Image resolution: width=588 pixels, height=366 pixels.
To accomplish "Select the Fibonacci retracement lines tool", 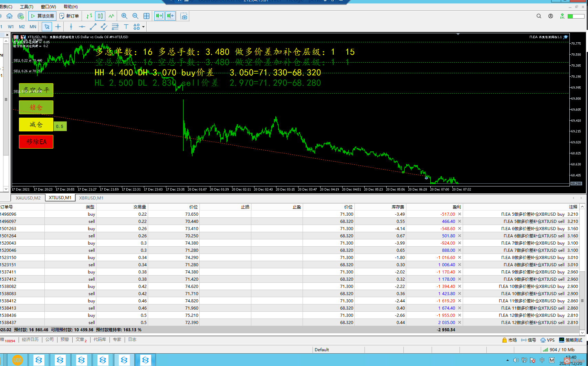I will [x=115, y=26].
